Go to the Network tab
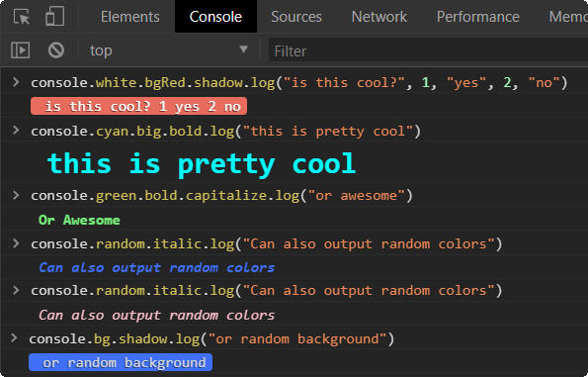Viewport: 588px width, 377px height. 379,17
